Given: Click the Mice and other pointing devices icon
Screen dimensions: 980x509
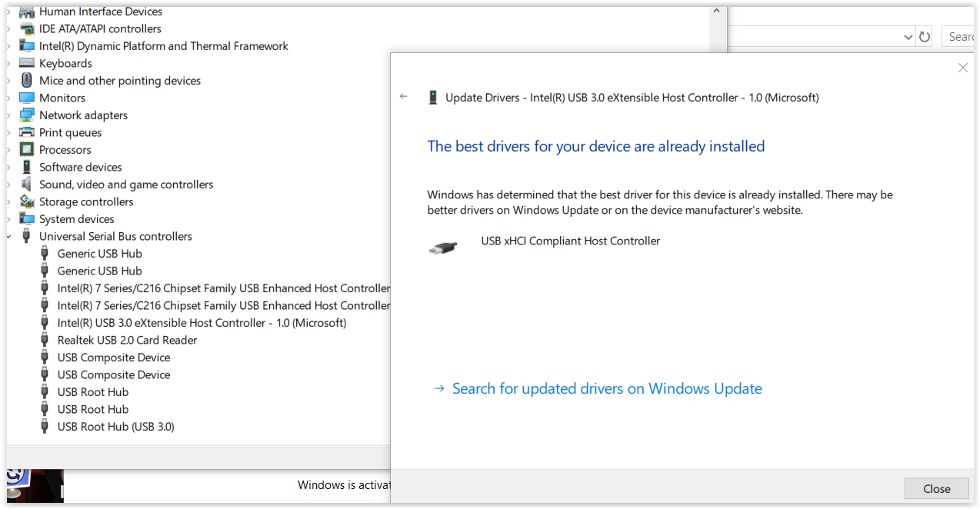Looking at the screenshot, I should pyautogui.click(x=27, y=81).
